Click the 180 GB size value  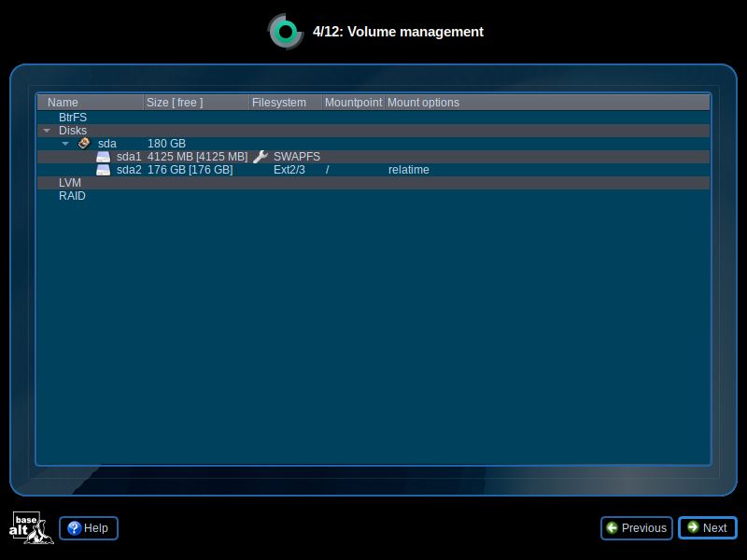pyautogui.click(x=167, y=144)
